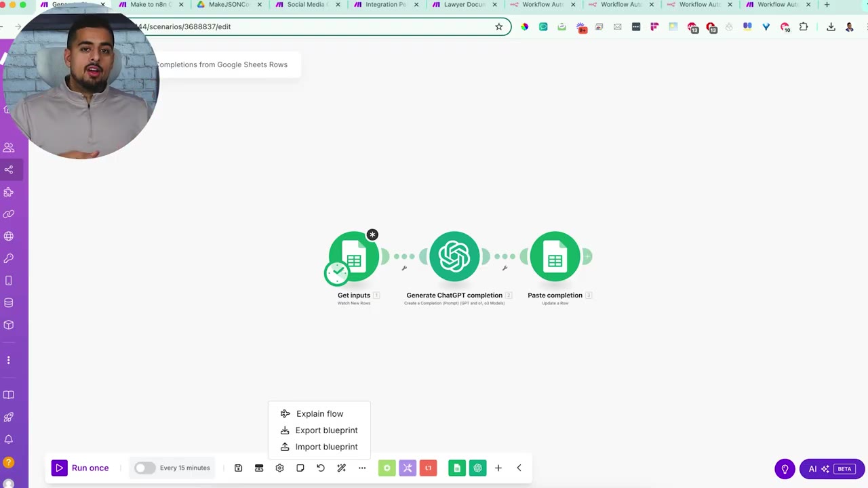Collapse the favorites bar with the chevron
Viewport: 868px width, 488px height.
click(519, 468)
